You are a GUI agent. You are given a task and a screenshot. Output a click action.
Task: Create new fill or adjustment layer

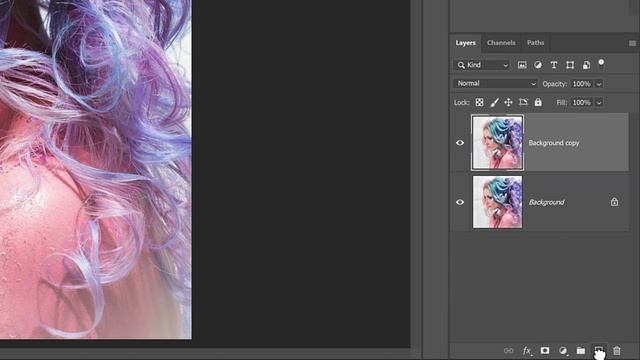pyautogui.click(x=563, y=351)
